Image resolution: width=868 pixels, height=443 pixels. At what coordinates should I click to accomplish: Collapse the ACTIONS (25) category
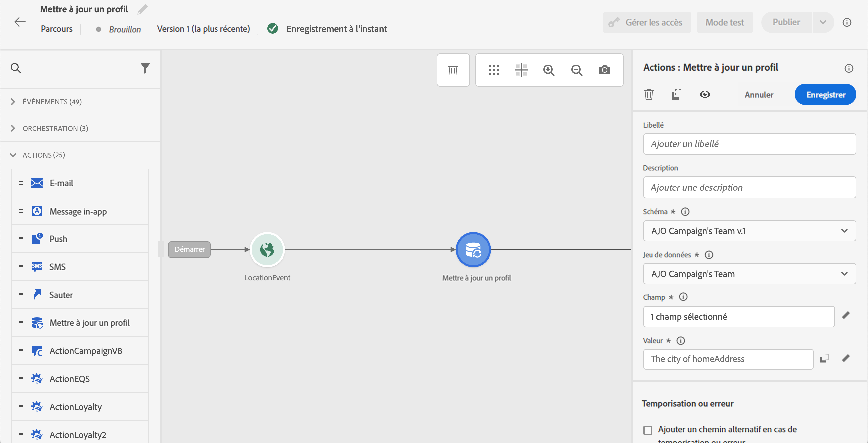point(13,155)
